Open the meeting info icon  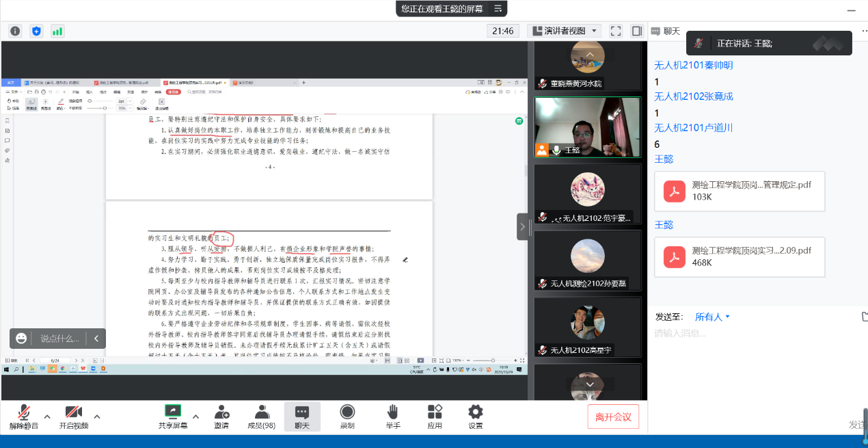pyautogui.click(x=15, y=31)
